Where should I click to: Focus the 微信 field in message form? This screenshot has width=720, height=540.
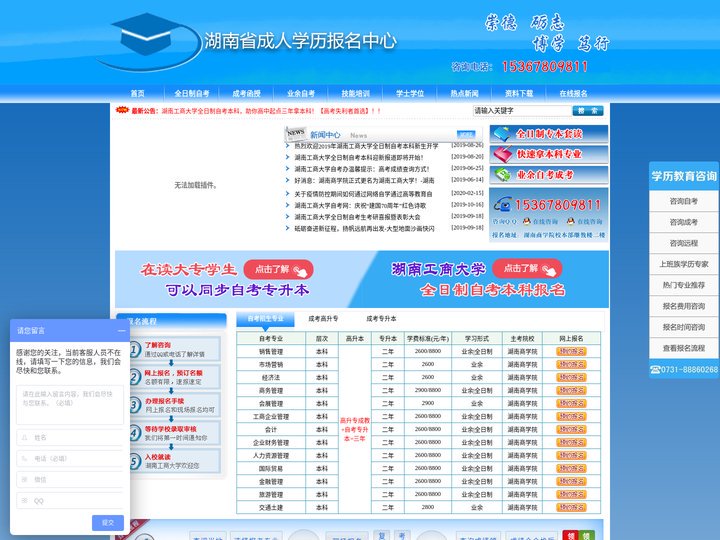[x=70, y=479]
